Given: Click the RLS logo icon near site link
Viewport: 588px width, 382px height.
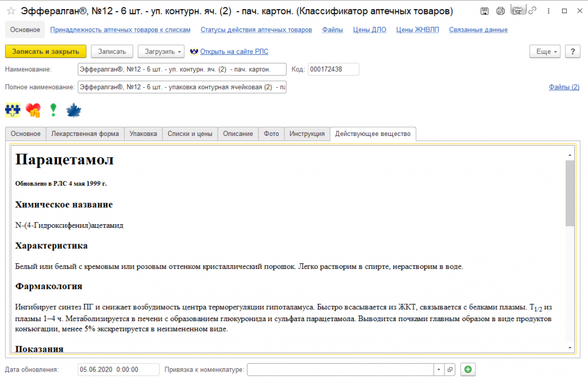Looking at the screenshot, I should tap(194, 52).
